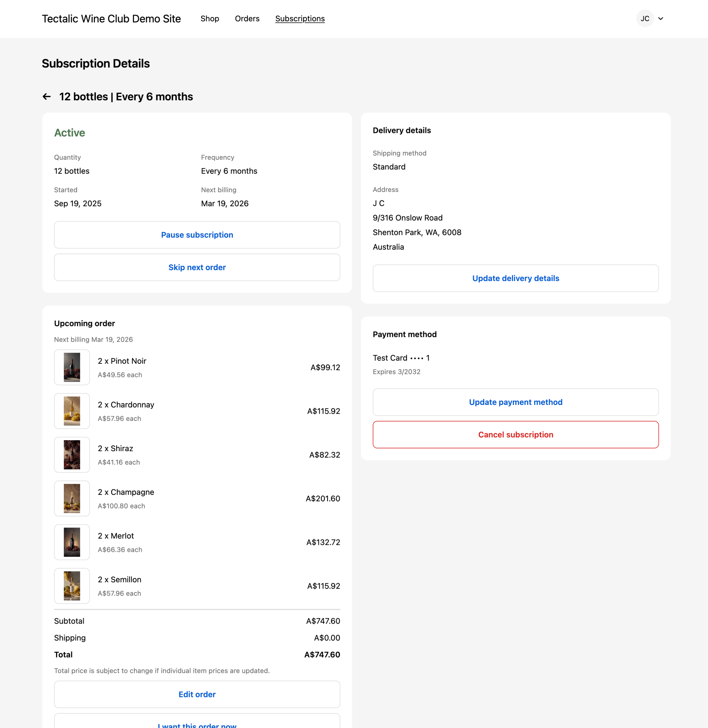
Task: Edit the upcoming order
Action: 197,694
